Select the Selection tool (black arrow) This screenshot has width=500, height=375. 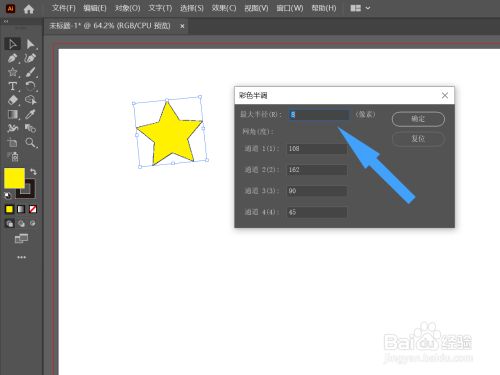13,44
